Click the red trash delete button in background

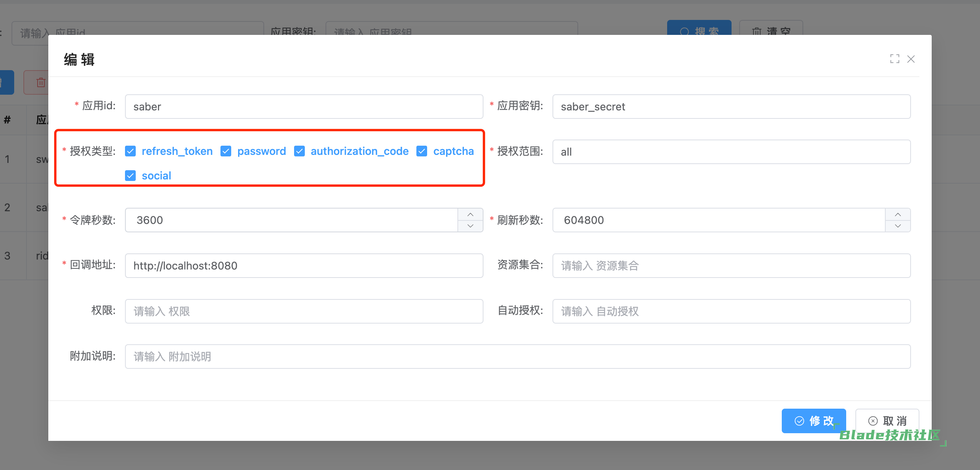pos(36,82)
